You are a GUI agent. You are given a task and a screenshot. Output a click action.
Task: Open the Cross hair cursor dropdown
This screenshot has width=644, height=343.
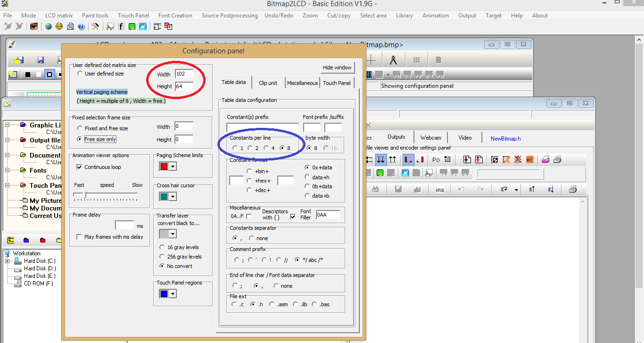click(x=173, y=196)
